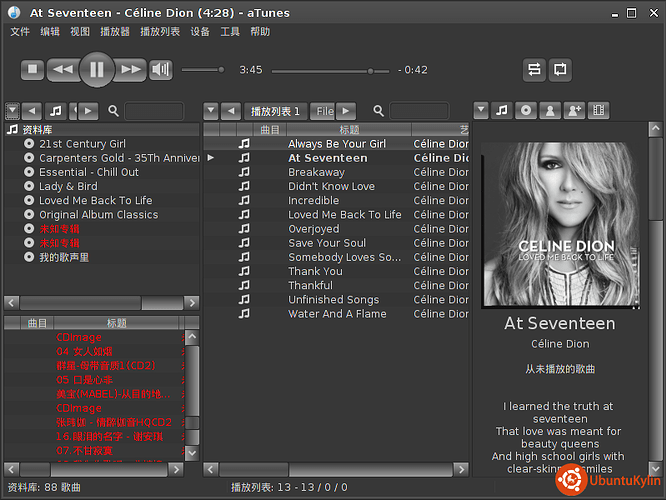Open the 编辑 menu
This screenshot has width=666, height=500.
pos(50,32)
